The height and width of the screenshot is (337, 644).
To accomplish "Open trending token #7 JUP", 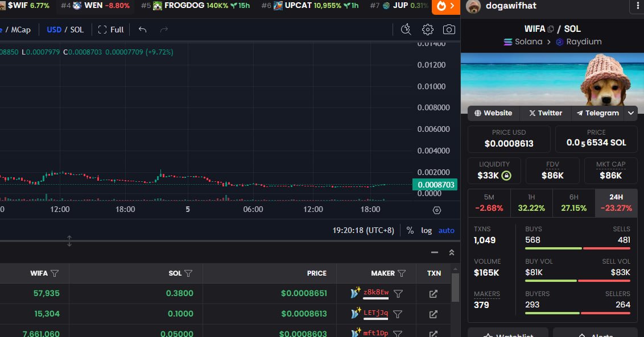I will [398, 5].
